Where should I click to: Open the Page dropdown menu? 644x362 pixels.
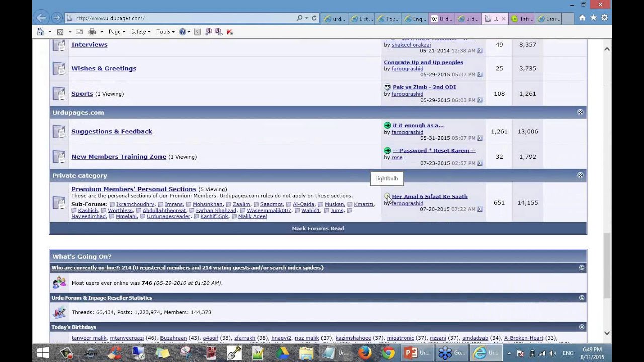point(117,32)
